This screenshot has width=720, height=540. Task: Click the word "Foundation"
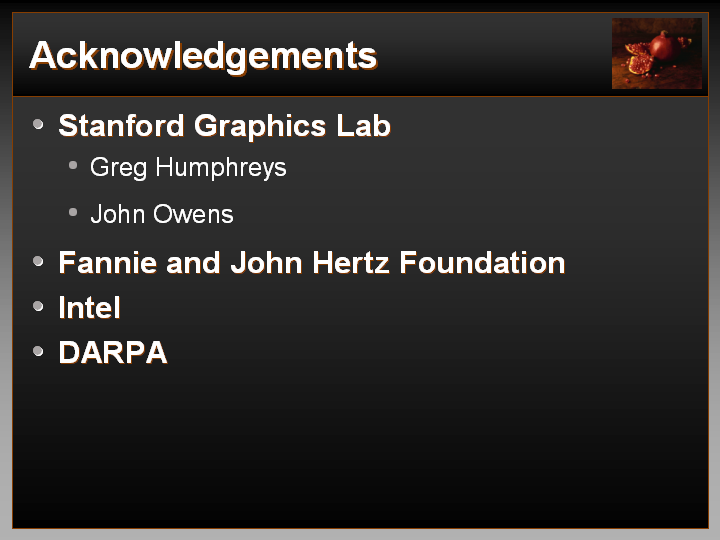[x=482, y=263]
